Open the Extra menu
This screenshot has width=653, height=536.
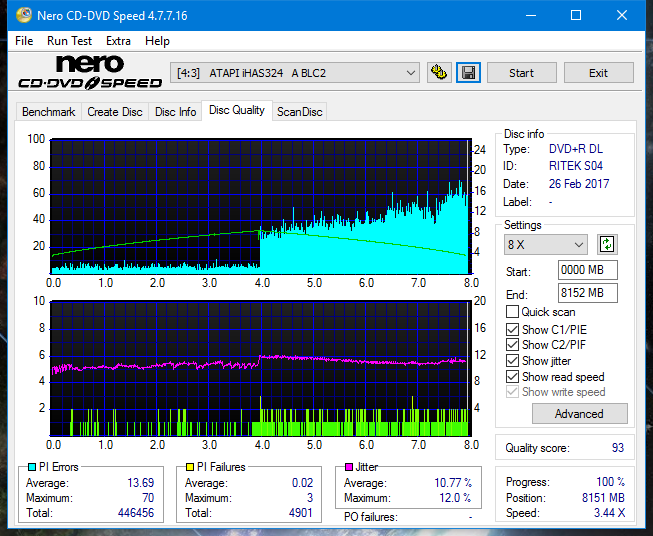118,41
